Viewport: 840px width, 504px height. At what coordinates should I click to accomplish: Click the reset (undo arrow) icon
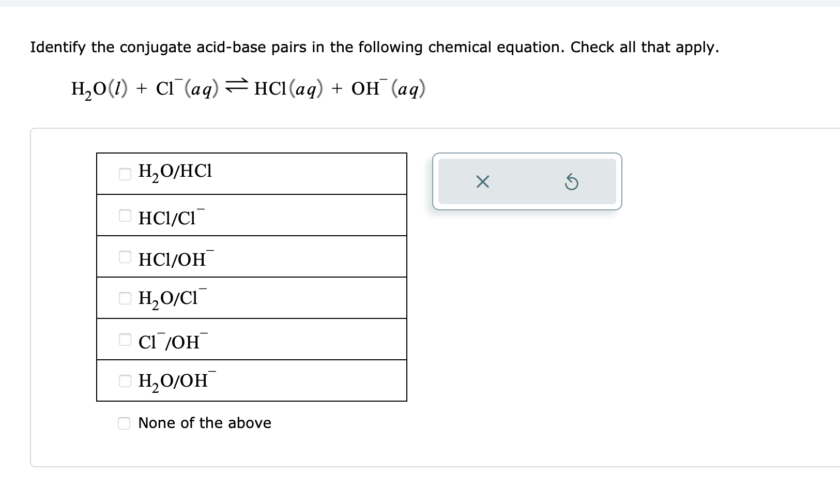tap(572, 181)
